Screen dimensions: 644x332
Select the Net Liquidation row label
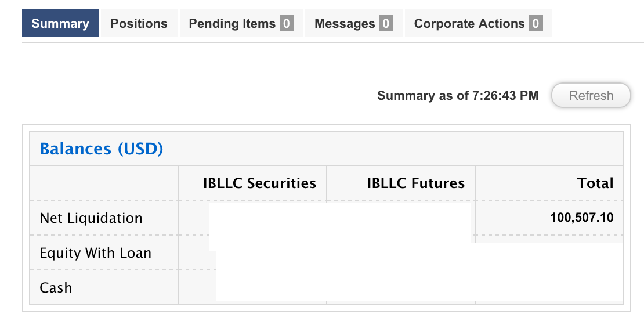click(x=91, y=218)
